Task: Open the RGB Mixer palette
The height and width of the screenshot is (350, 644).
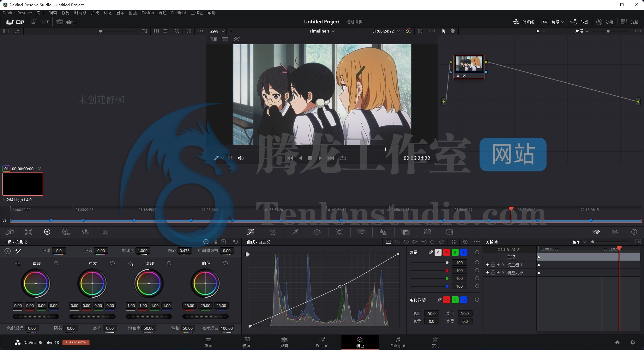Action: click(85, 232)
